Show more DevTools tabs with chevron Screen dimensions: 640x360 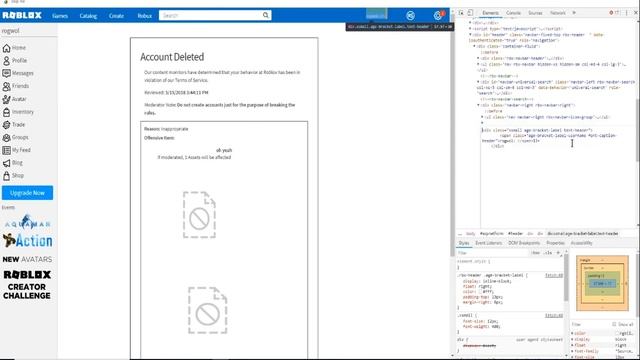tap(574, 13)
